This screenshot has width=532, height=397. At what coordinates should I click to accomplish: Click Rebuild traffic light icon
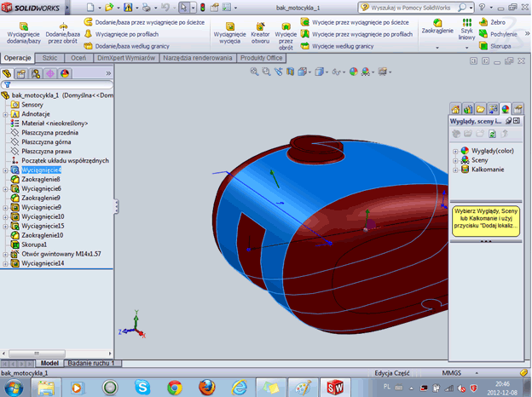pyautogui.click(x=203, y=8)
